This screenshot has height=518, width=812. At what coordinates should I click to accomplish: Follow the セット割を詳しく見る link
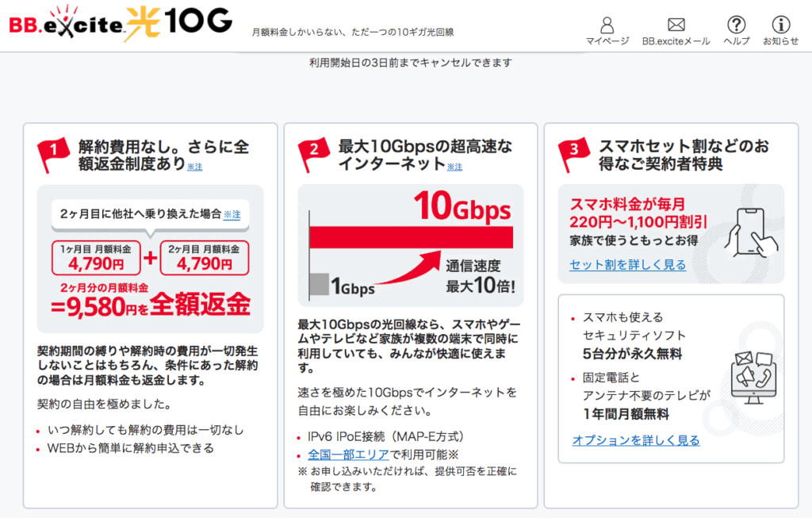click(628, 265)
